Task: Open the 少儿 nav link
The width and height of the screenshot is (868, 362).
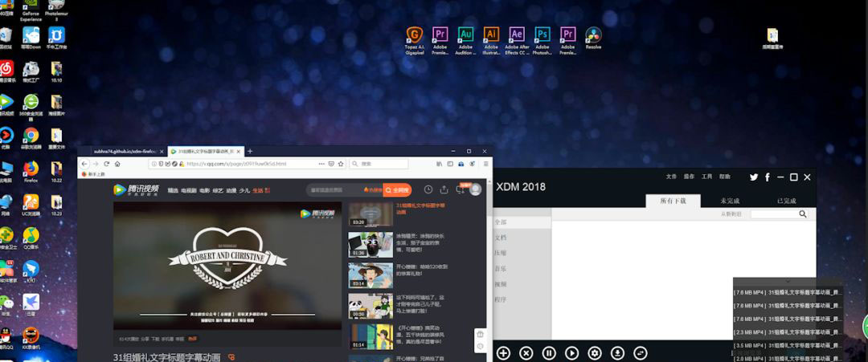Action: pos(244,190)
